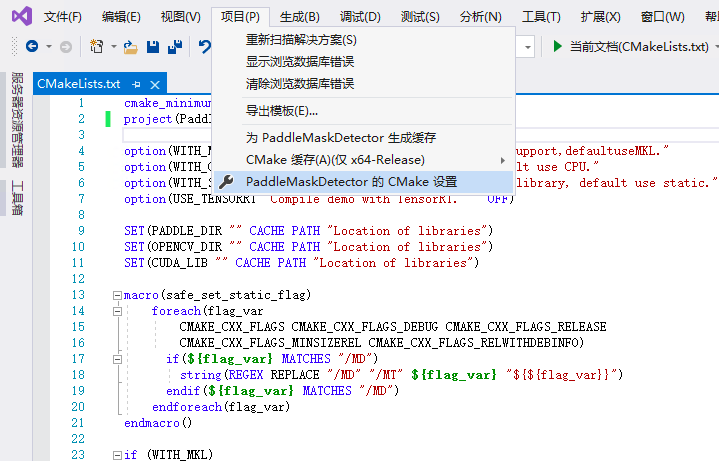Select the CMakeLists.txt document tab
The height and width of the screenshot is (461, 719).
(78, 84)
